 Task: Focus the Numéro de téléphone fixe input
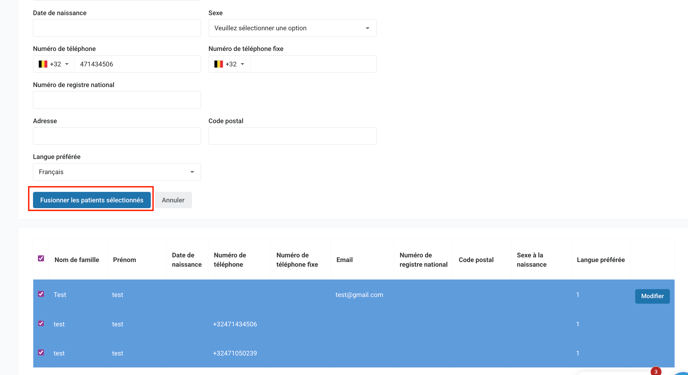click(x=312, y=64)
